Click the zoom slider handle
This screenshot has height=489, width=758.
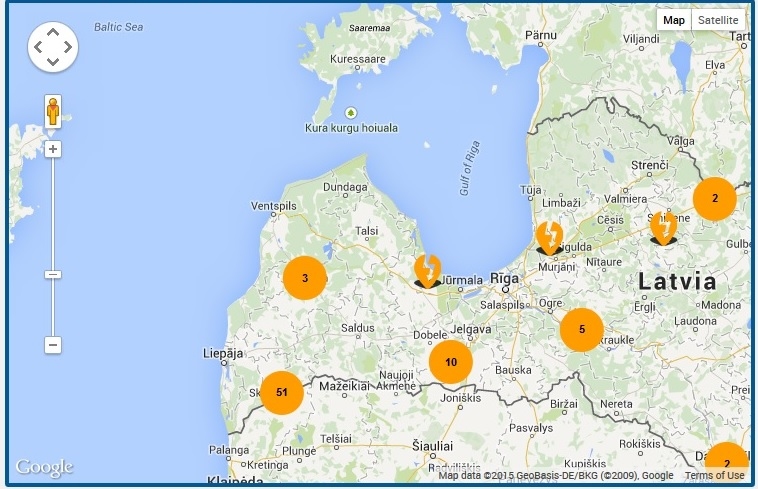[x=53, y=274]
